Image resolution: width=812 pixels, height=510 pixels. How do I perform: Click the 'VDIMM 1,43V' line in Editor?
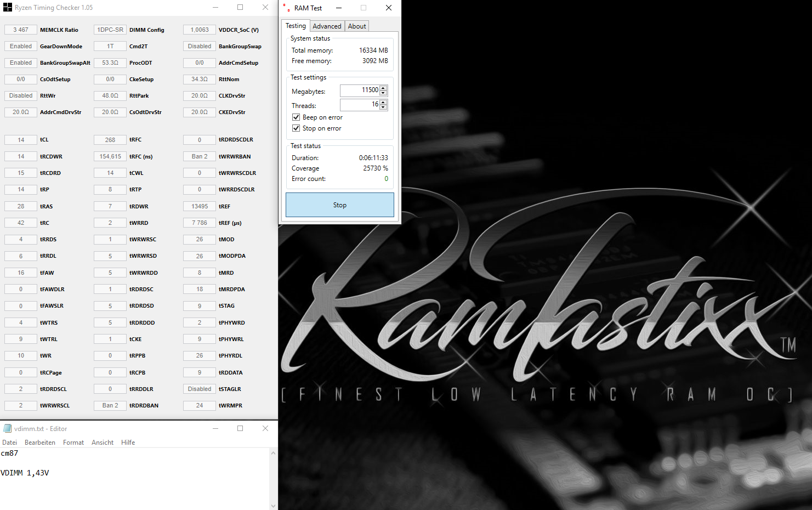25,473
